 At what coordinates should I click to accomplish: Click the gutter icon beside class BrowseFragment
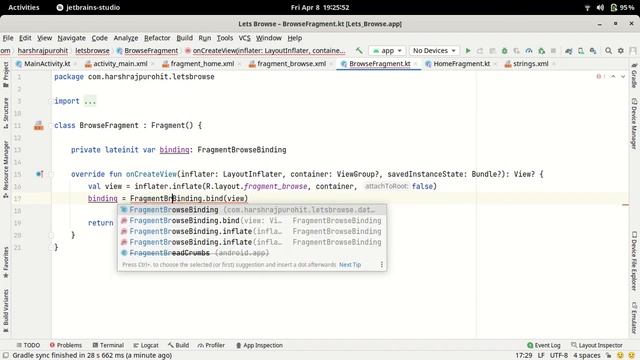point(39,125)
